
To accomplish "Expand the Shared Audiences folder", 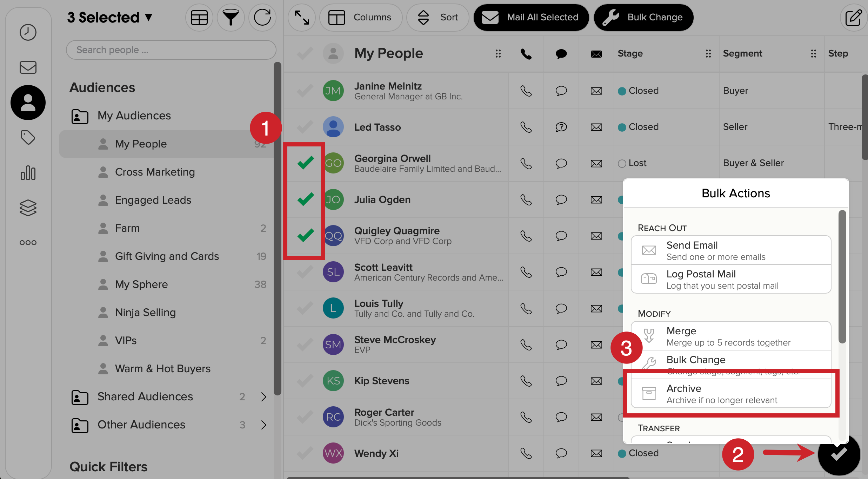I will coord(263,397).
